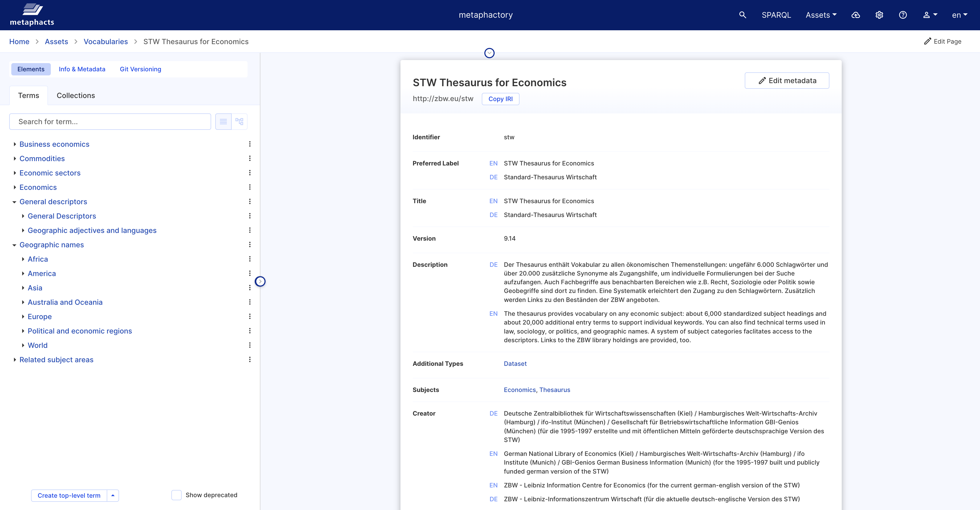Switch to tree view of terms
The height and width of the screenshot is (510, 980).
pos(239,122)
